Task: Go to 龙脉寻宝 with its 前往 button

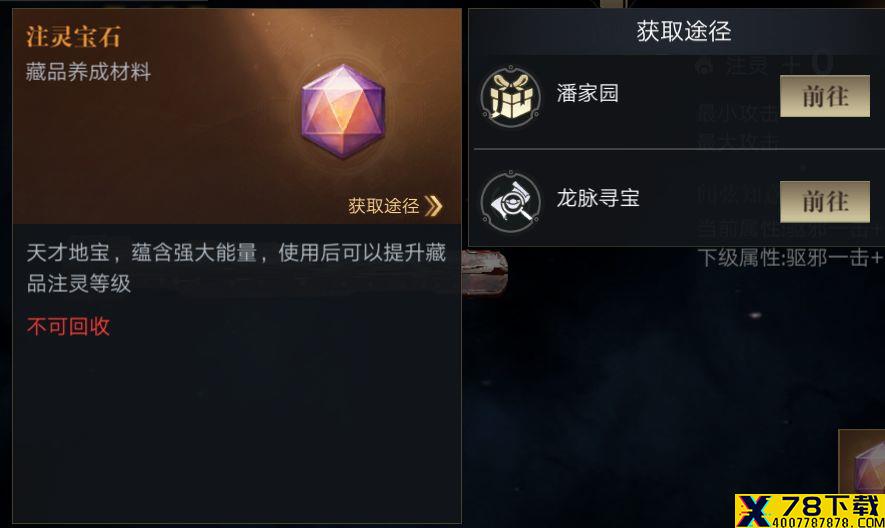Action: coord(825,202)
